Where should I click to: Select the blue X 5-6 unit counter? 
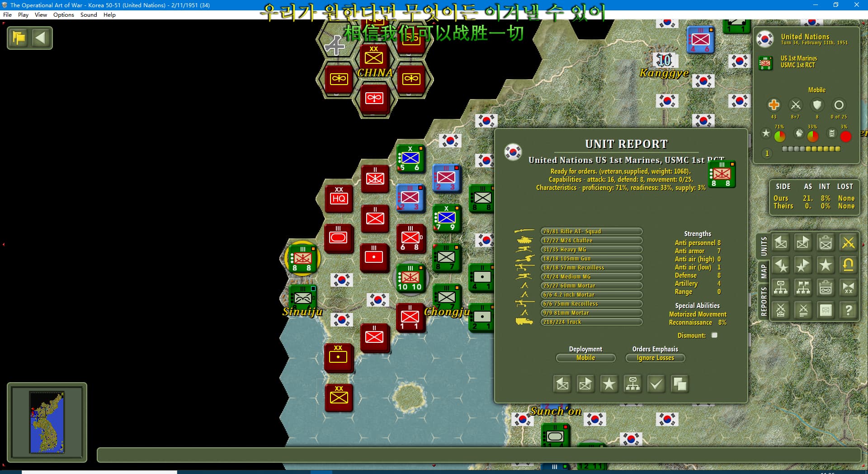pyautogui.click(x=410, y=158)
